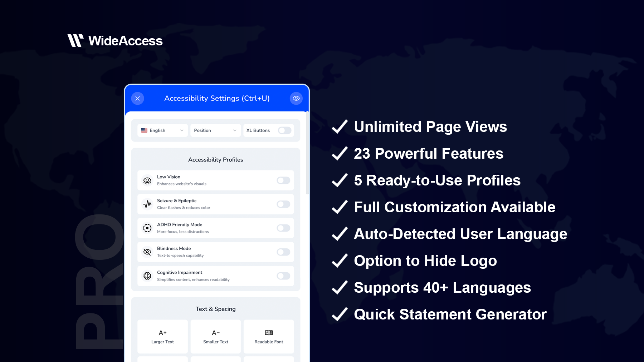Turn on XL Buttons

(x=284, y=130)
